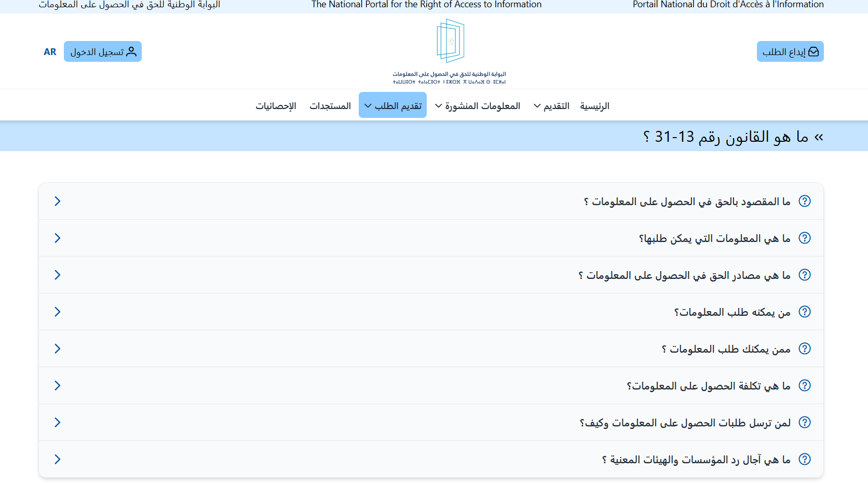Open the 'الإحصائيات' statistics menu item
Screen dimensions: 868x483
276,106
